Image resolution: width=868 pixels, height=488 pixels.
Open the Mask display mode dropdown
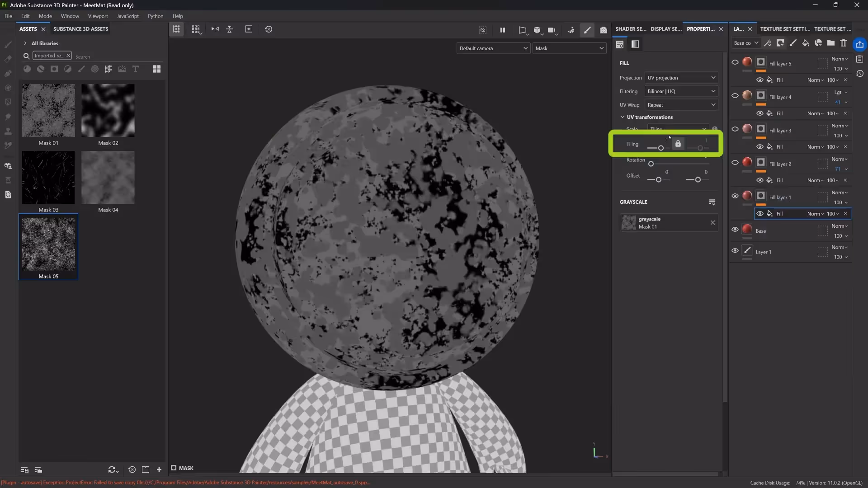coord(570,48)
